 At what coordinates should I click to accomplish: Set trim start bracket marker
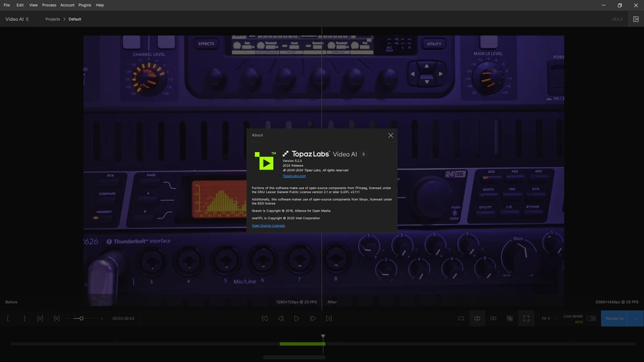coord(8,319)
